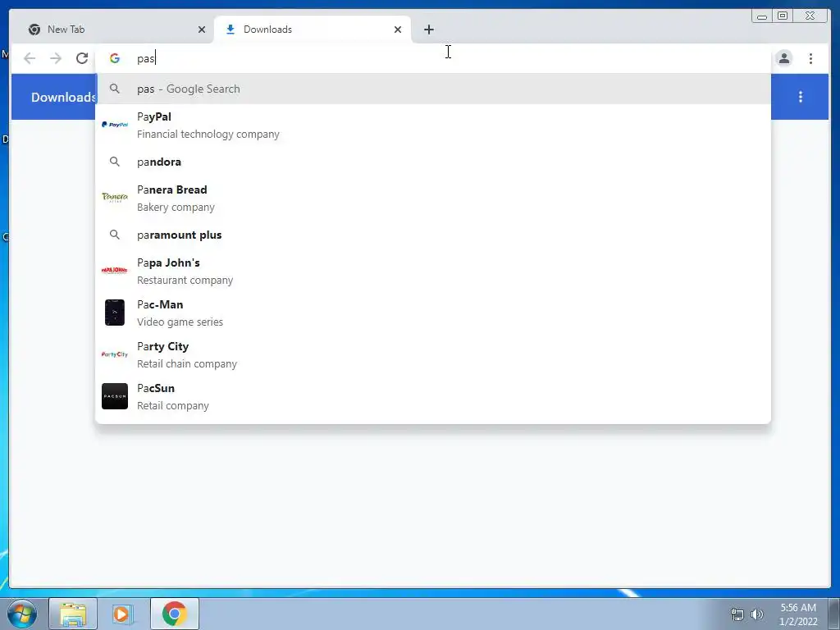Click the PacSun logo thumbnail
This screenshot has height=630, width=840.
pyautogui.click(x=115, y=396)
